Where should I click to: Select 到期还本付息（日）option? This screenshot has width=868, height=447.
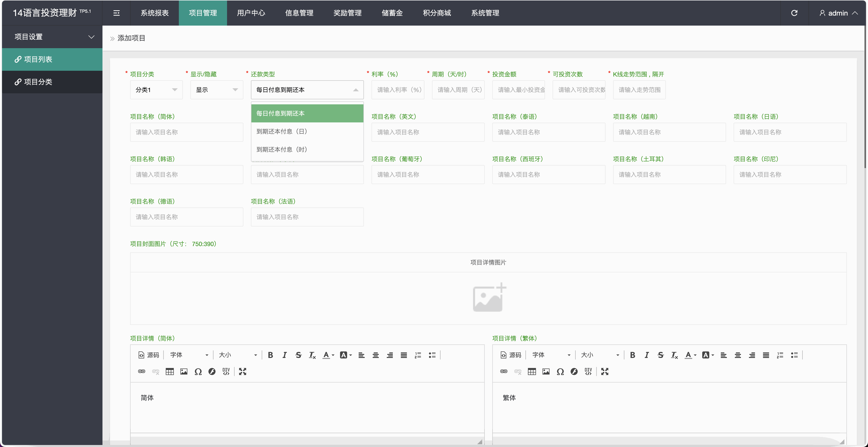282,131
